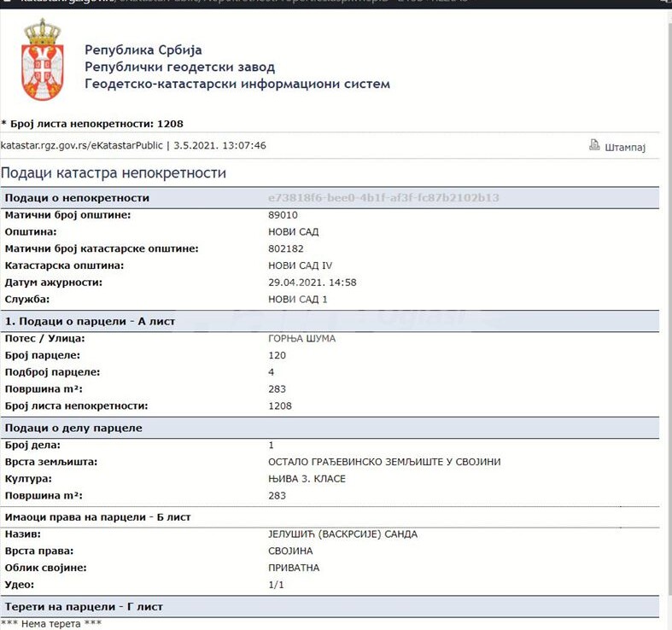The height and width of the screenshot is (630, 672).
Task: Click the browser address bar at top
Action: click(x=256, y=3)
